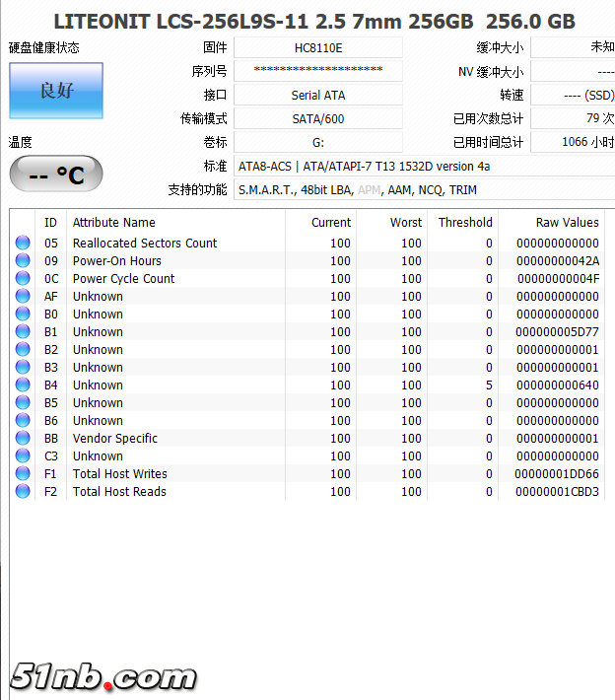Click the NV 缓冲大小 field
This screenshot has height=700, width=615.
[x=573, y=71]
